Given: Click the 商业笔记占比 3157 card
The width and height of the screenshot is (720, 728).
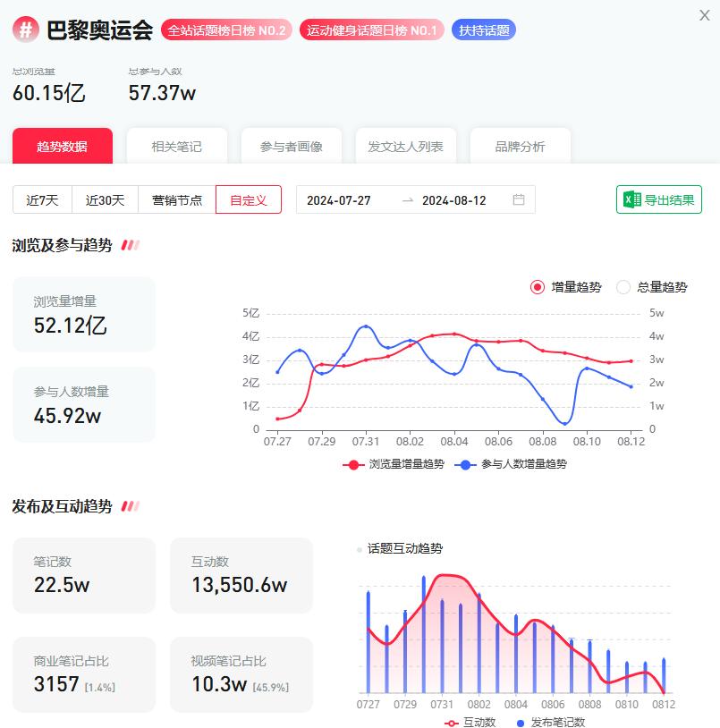Looking at the screenshot, I should [x=84, y=674].
